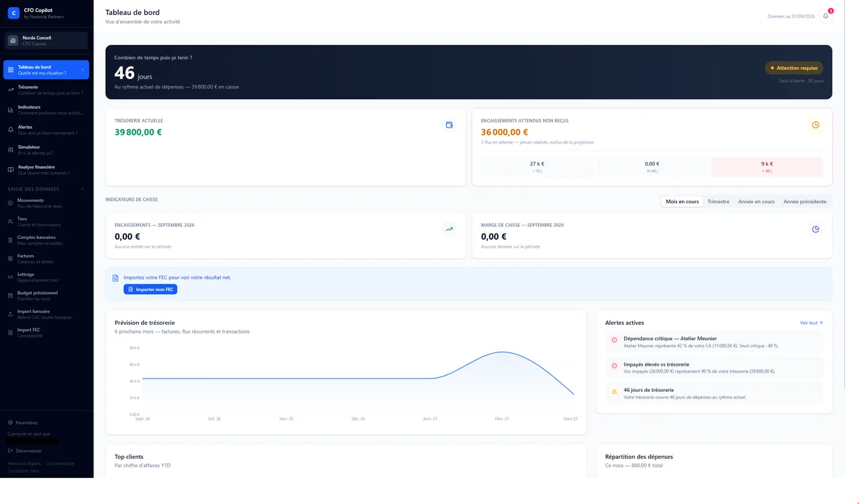Click the pie icon in Marge de caisse card
The image size is (859, 504).
coord(815,229)
